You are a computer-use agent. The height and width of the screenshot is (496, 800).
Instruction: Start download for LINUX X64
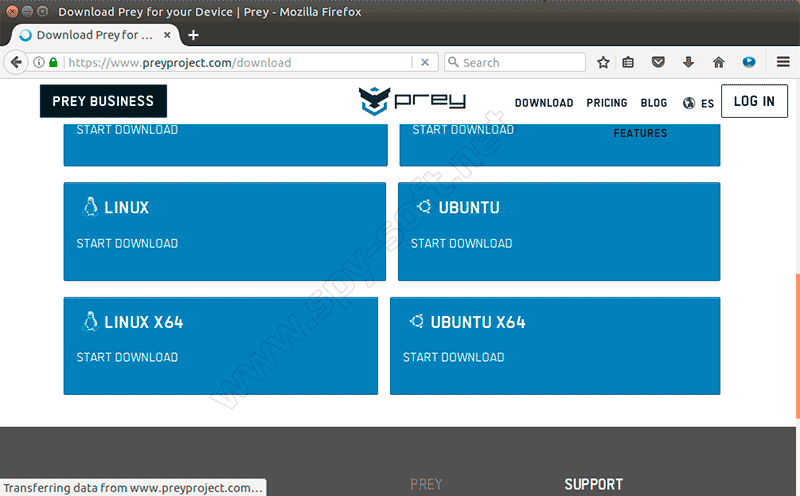click(127, 357)
